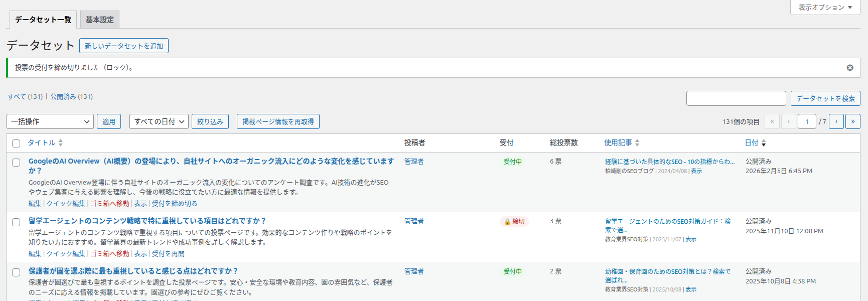The height and width of the screenshot is (301, 868).
Task: Click the 適用 apply button
Action: coord(109,121)
